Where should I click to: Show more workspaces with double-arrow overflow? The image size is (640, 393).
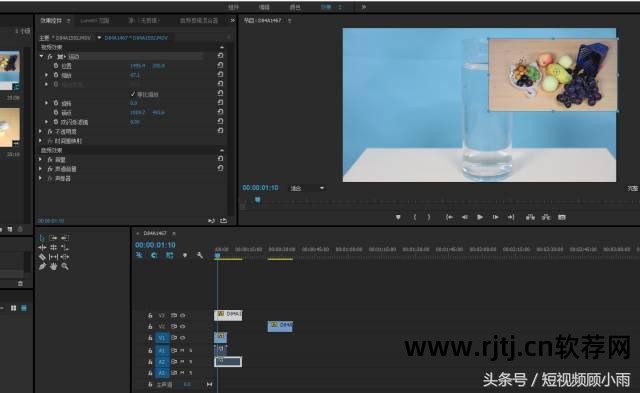(364, 7)
